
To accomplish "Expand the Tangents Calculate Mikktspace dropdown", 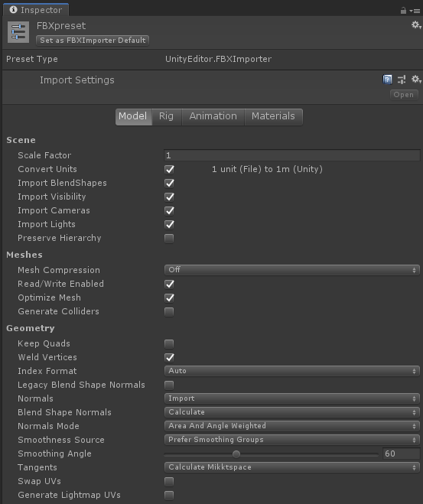I will pyautogui.click(x=292, y=467).
